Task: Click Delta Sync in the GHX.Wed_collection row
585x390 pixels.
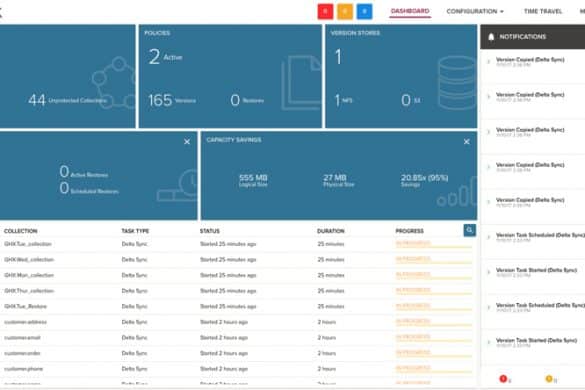Action: [134, 260]
